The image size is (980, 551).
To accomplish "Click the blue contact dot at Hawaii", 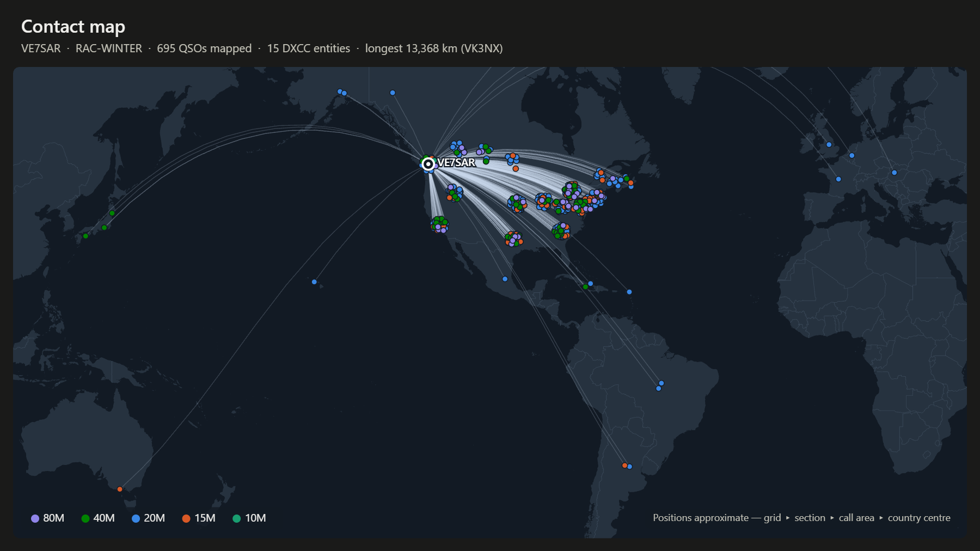I will point(314,282).
